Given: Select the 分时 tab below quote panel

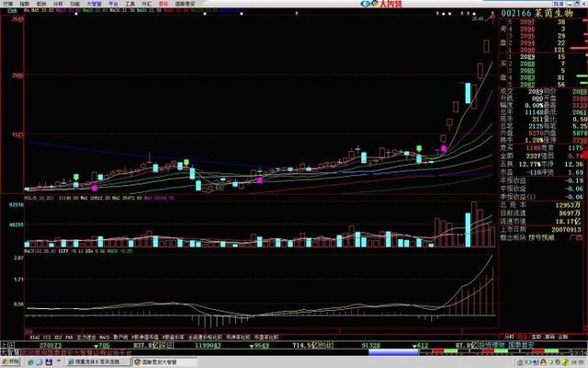Looking at the screenshot, I should [x=509, y=337].
